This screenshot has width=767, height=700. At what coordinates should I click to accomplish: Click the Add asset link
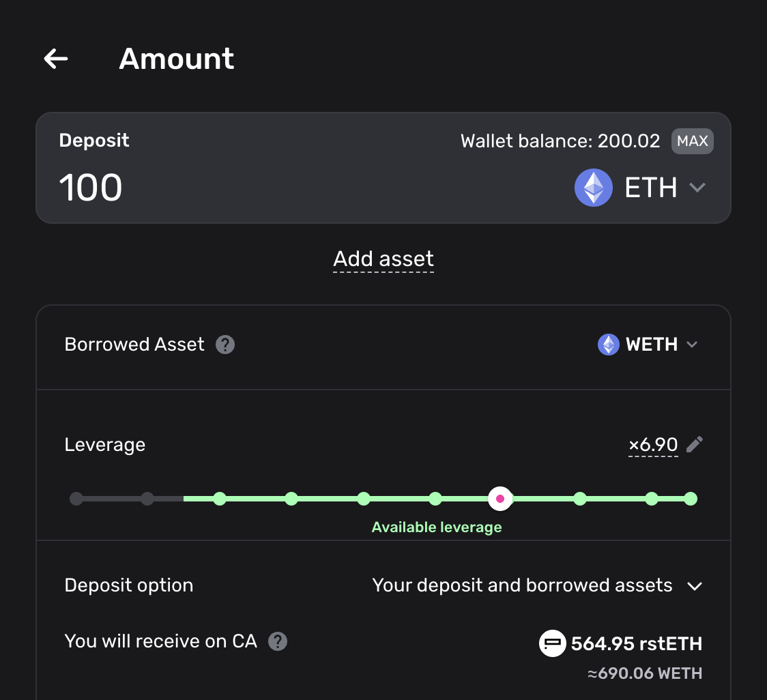[383, 259]
